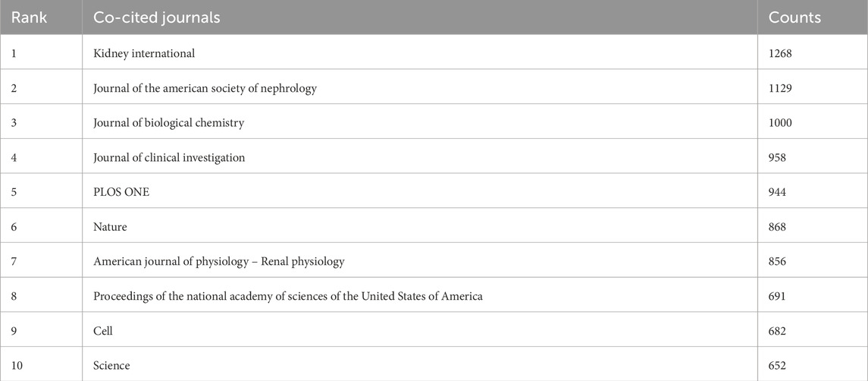868x381 pixels.
Task: Select the Proceedings of the national academy entry
Action: 287,296
